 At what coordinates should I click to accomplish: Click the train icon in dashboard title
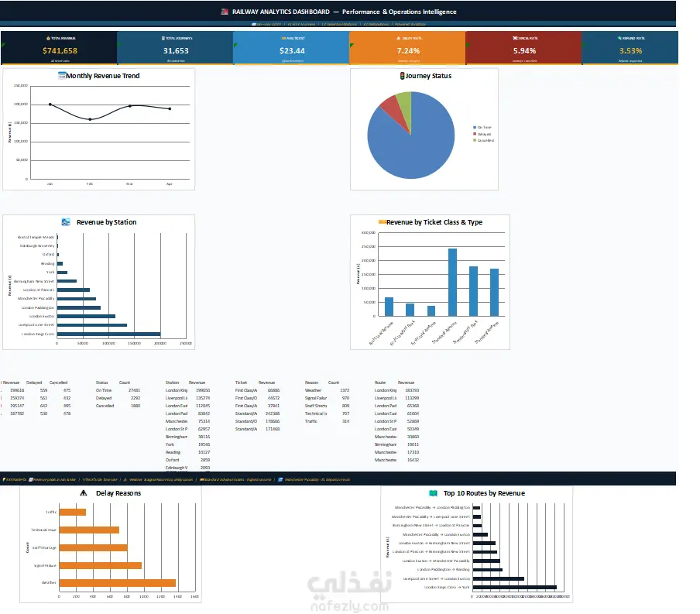(225, 12)
